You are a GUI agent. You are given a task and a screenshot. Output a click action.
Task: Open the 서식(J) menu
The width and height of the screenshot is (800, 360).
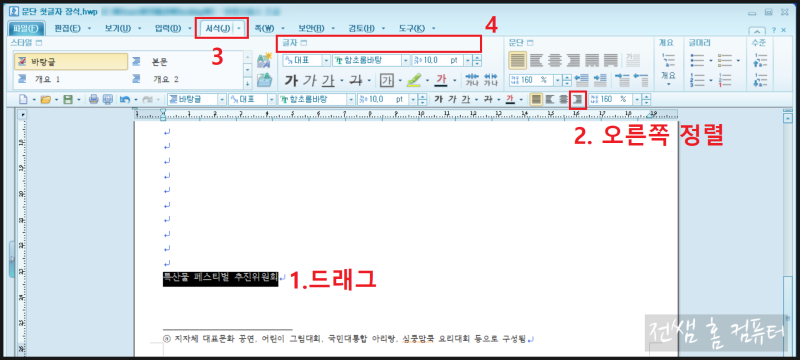218,29
